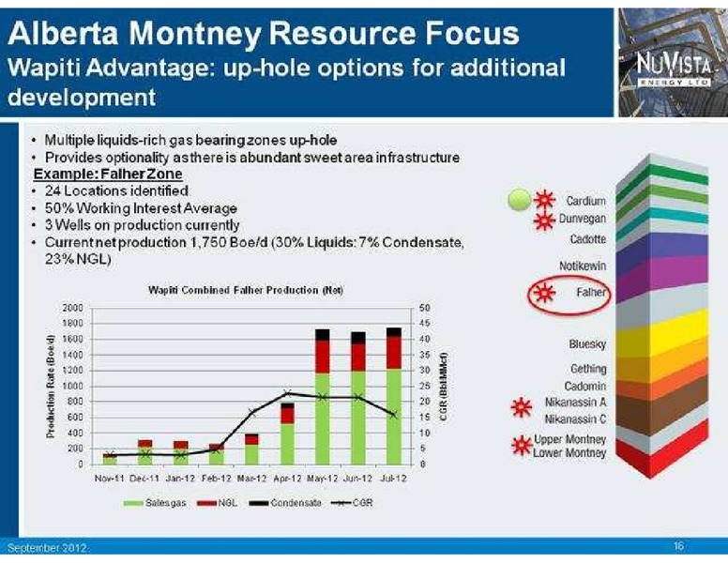The image size is (728, 563).
Task: Click the Apr-12 stacked production bar
Action: pos(287,434)
